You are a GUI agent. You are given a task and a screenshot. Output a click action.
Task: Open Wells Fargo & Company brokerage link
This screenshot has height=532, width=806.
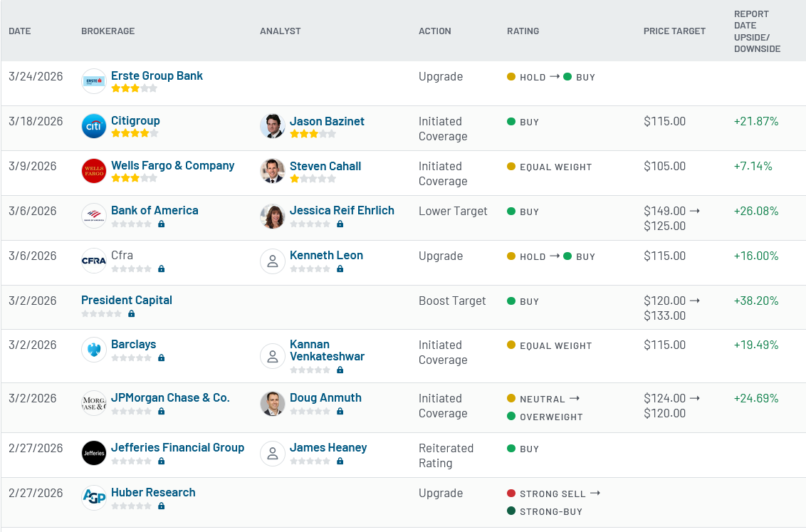[173, 165]
